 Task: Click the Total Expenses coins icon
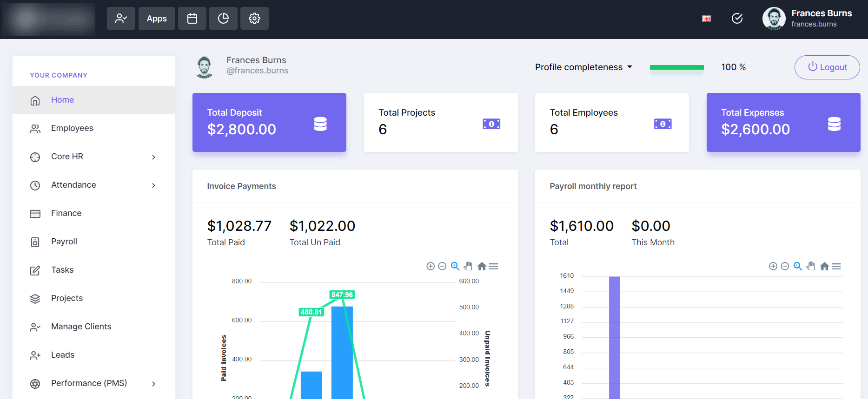coord(835,124)
